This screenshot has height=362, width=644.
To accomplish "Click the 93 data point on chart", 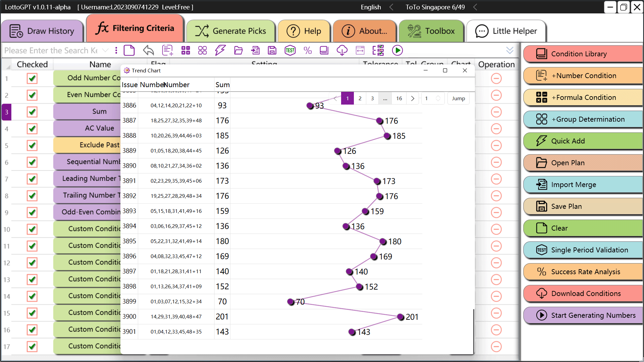I will [x=310, y=106].
